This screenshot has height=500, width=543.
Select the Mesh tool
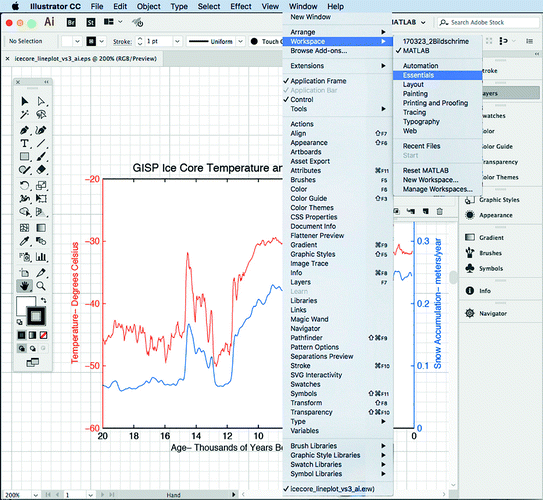coord(24,228)
